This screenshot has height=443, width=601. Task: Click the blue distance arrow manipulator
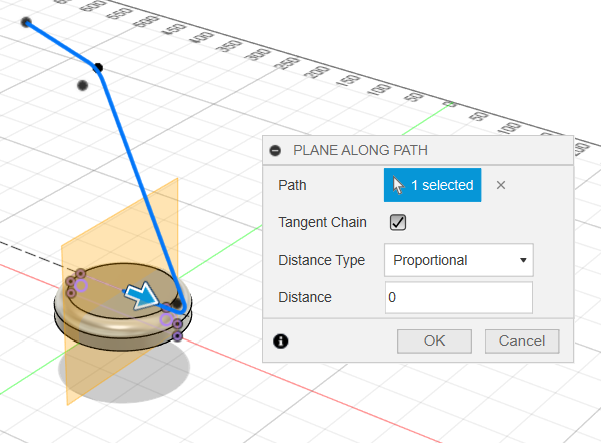[x=141, y=295]
